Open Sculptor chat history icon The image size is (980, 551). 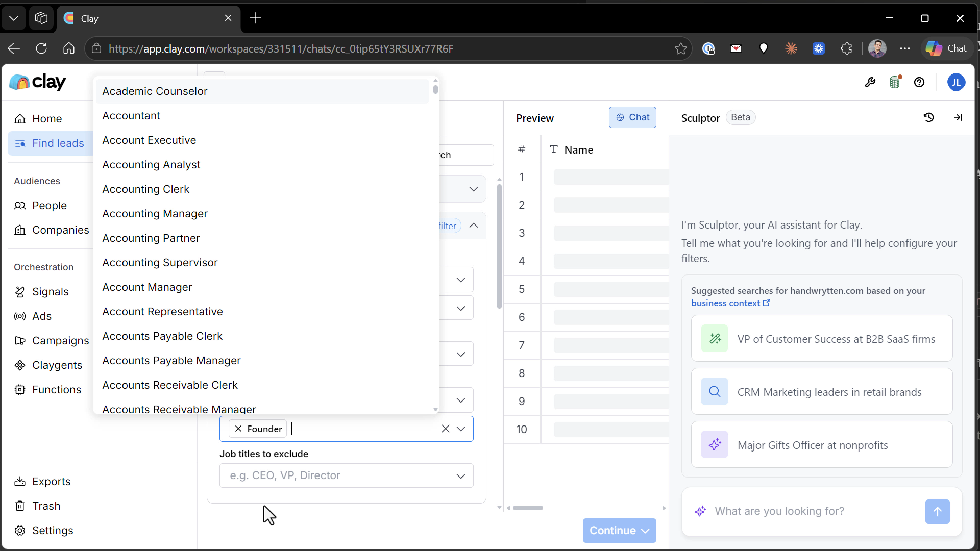tap(928, 117)
